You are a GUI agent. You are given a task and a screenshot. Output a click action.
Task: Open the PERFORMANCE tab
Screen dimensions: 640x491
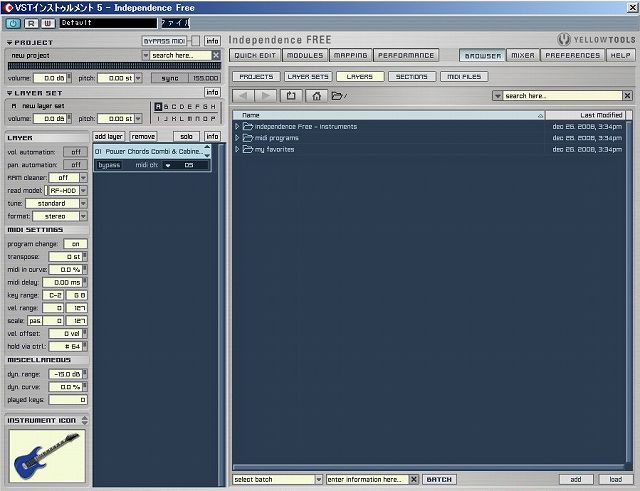click(x=406, y=55)
